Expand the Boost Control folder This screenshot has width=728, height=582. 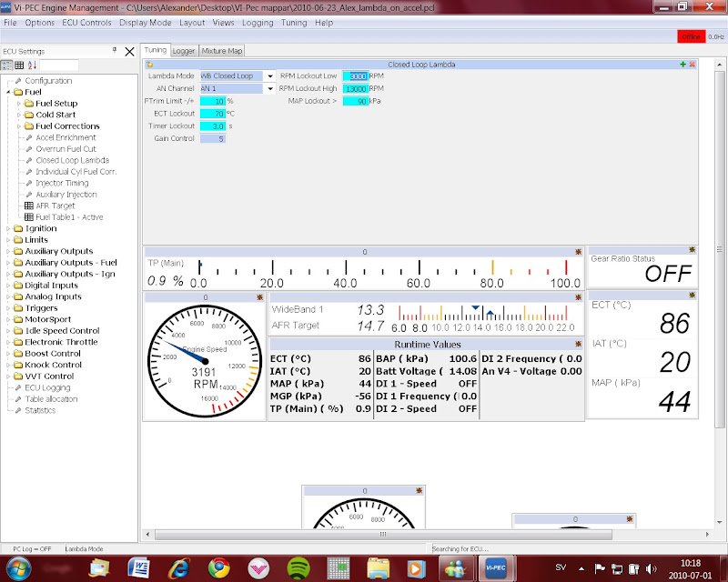[8, 353]
